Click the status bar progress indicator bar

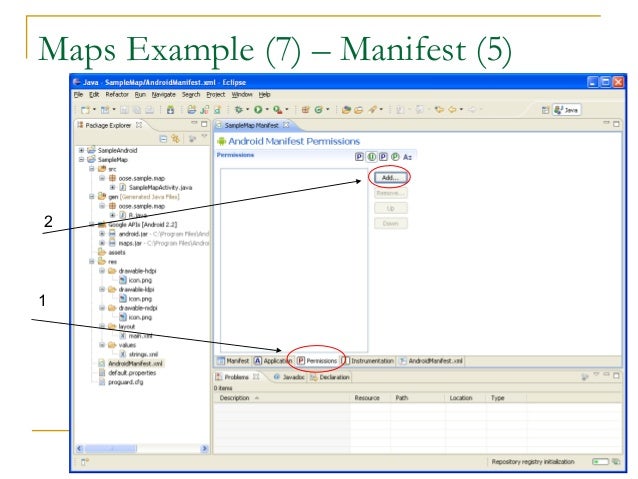pos(601,462)
